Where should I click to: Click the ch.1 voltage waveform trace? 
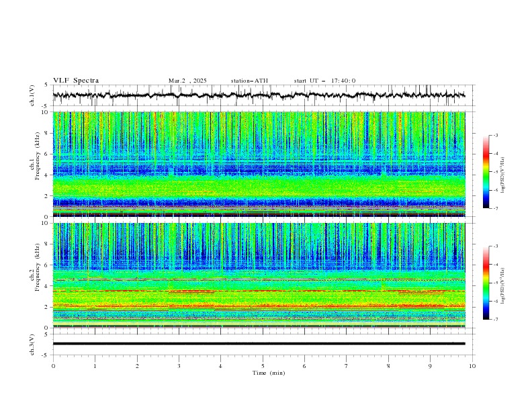tap(259, 95)
